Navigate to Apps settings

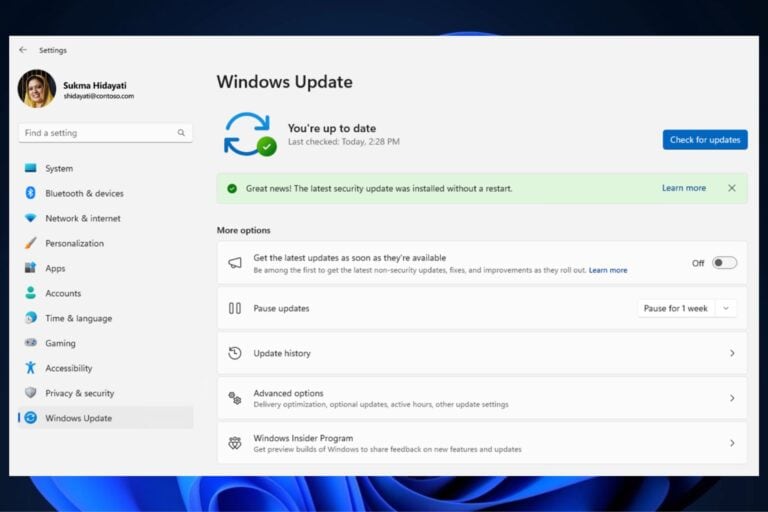[x=105, y=268]
